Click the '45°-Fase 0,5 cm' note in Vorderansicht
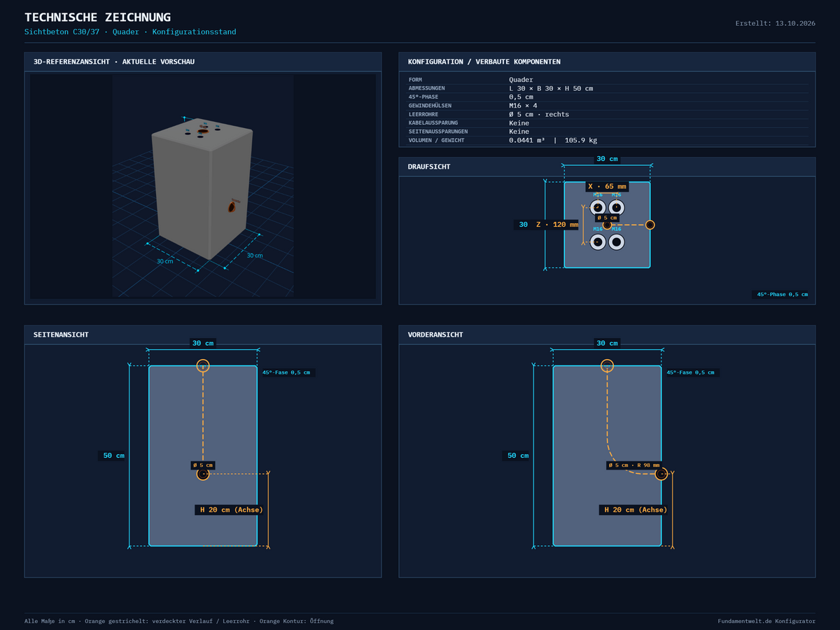This screenshot has height=630, width=840. [x=691, y=372]
